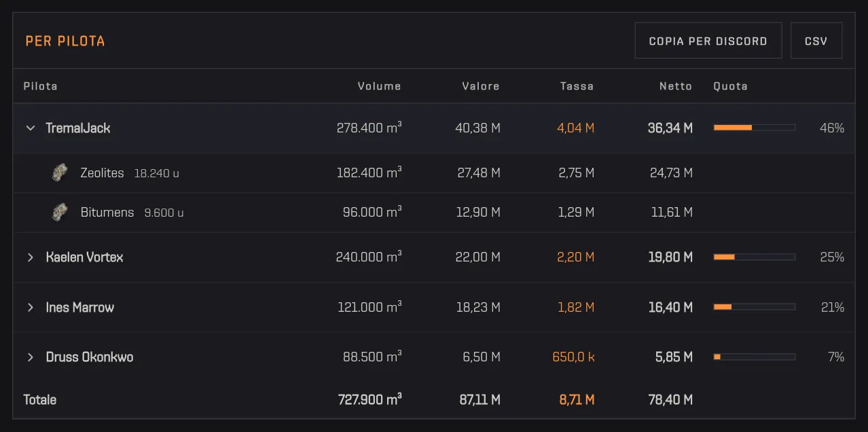
Task: Click Zeolites value 27,48 M
Action: click(479, 173)
